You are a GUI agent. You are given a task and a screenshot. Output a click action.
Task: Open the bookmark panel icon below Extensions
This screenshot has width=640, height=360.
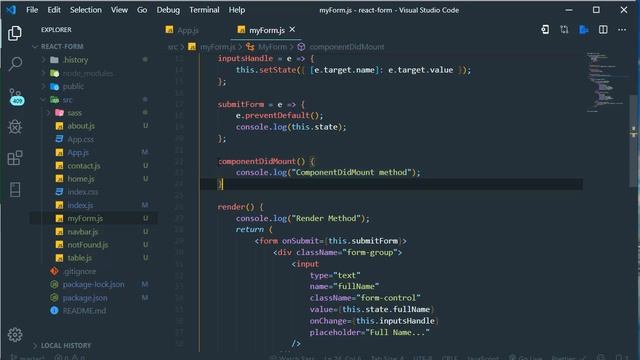pos(15,189)
